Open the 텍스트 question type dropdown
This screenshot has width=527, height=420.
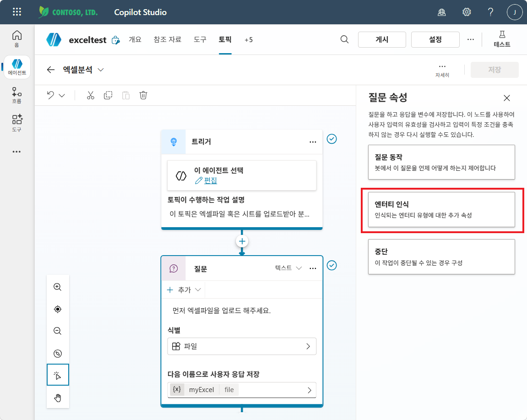point(288,268)
